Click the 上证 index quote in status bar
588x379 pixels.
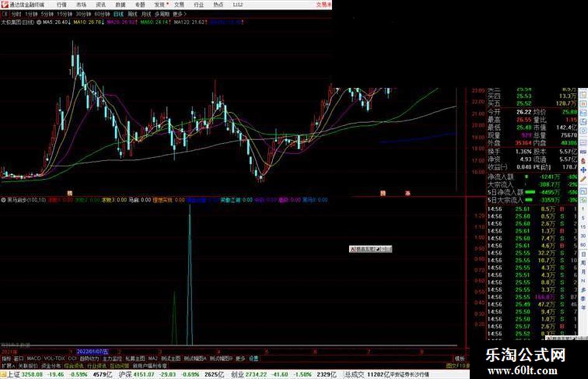[59, 375]
